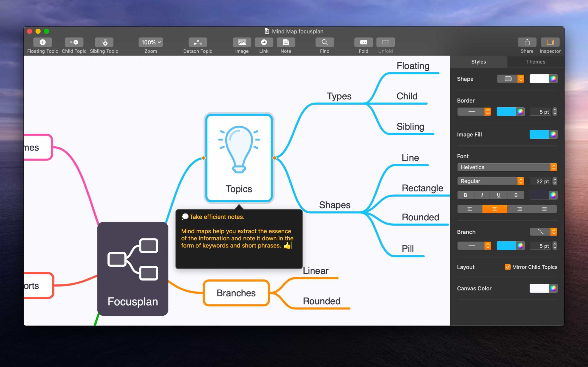Click the Detach Topic icon
The height and width of the screenshot is (367, 588).
(x=198, y=42)
